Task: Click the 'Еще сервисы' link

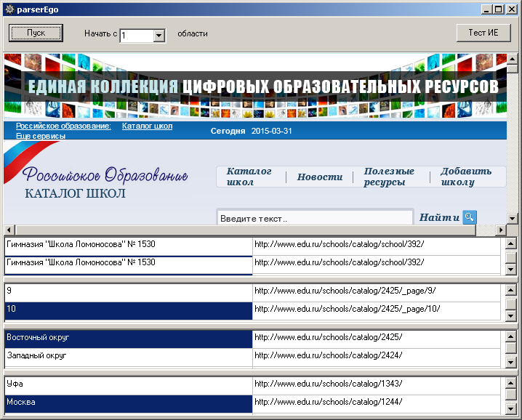Action: [41, 136]
